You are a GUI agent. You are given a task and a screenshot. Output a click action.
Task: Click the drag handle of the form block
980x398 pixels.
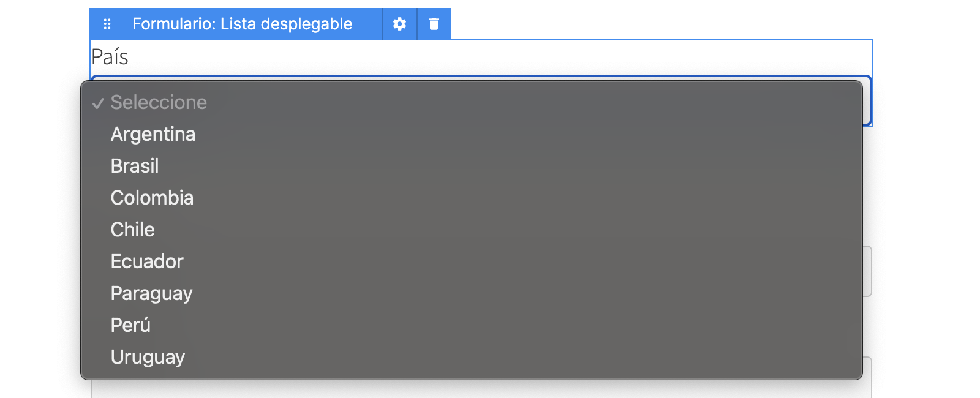click(107, 24)
